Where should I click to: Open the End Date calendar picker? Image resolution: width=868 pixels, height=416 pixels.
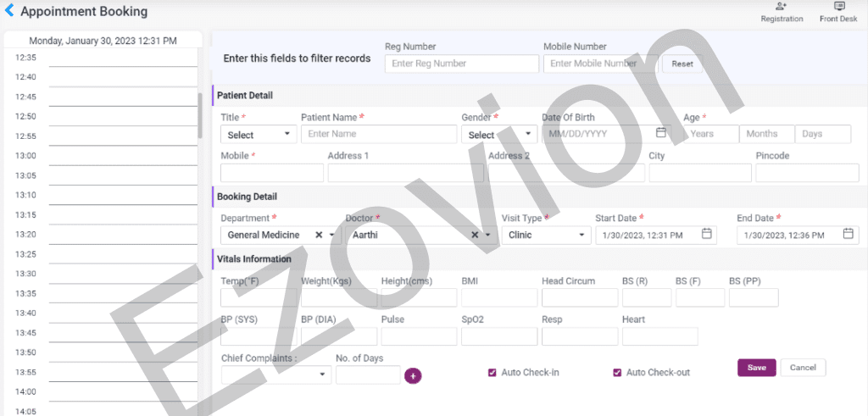(x=848, y=234)
